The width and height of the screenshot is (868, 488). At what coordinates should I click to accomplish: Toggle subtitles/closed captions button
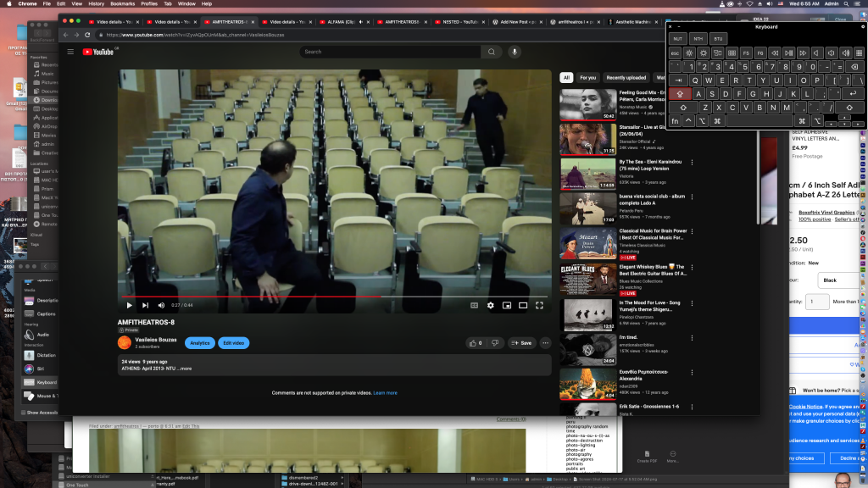pos(475,305)
